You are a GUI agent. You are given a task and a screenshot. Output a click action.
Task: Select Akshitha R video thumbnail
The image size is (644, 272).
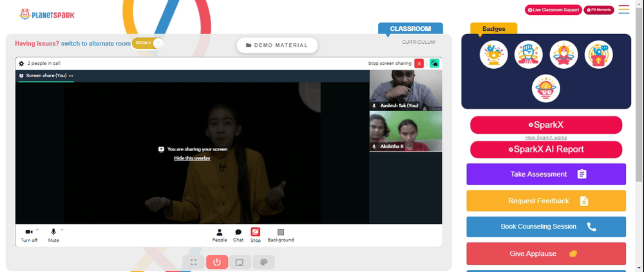406,131
